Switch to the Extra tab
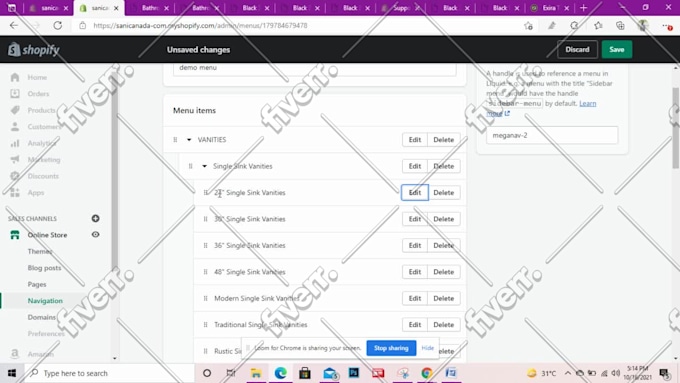 tap(550, 8)
